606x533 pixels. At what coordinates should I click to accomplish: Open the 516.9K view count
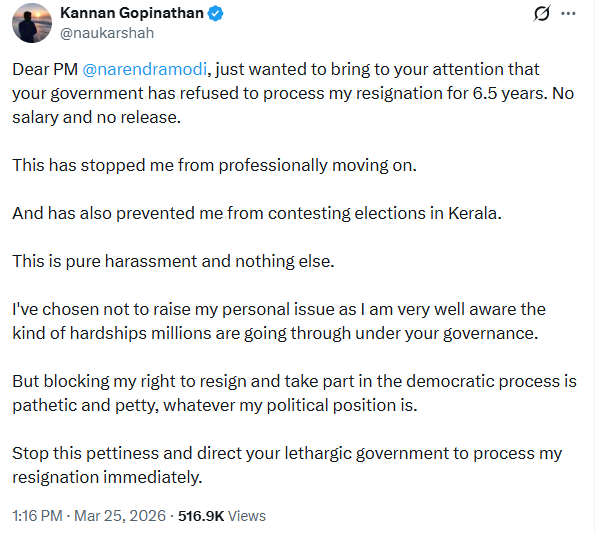pyautogui.click(x=201, y=516)
